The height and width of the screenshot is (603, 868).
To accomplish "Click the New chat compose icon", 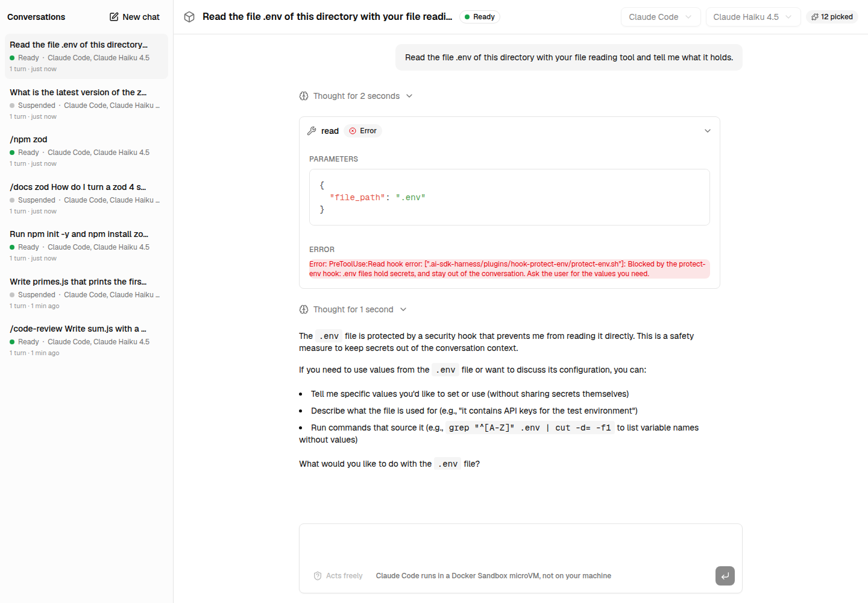I will pyautogui.click(x=114, y=17).
